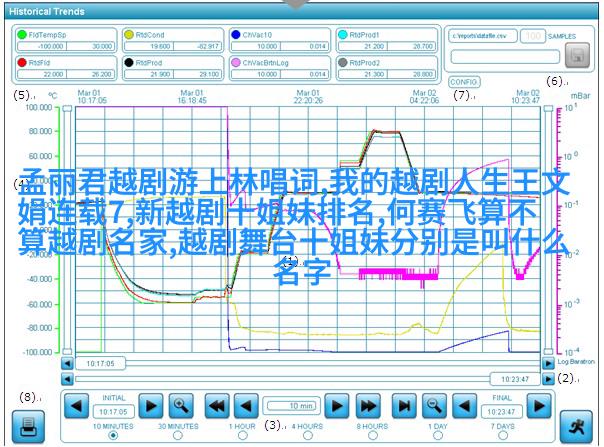Click the 10:23:47 lower scrollbar thumb
Screen dimensions: 604x447
(x=515, y=379)
